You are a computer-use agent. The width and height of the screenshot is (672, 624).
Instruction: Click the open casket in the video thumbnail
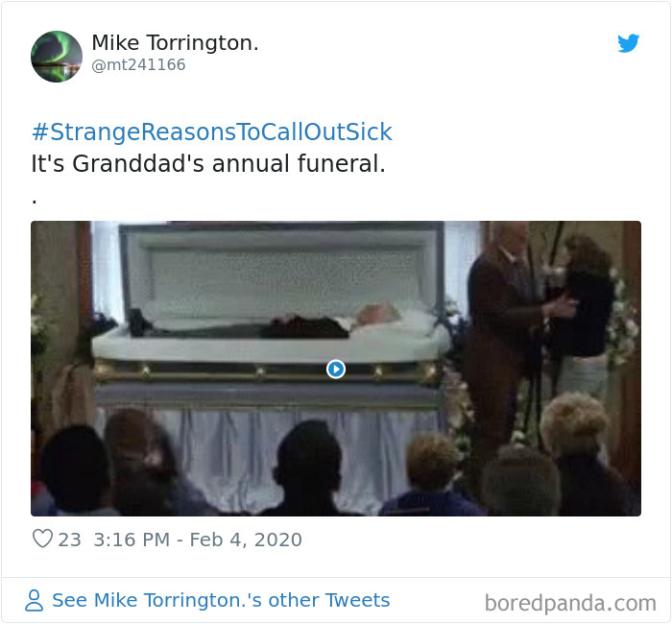coord(270,315)
